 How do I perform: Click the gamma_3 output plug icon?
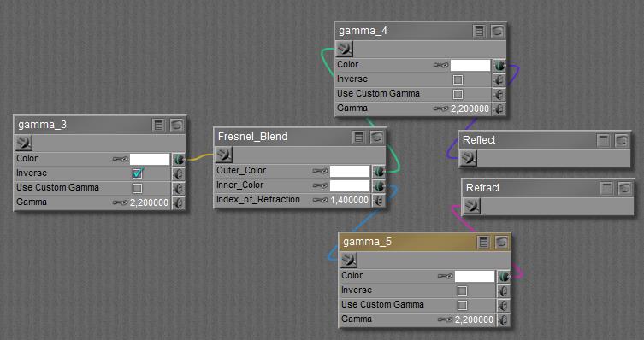23,143
